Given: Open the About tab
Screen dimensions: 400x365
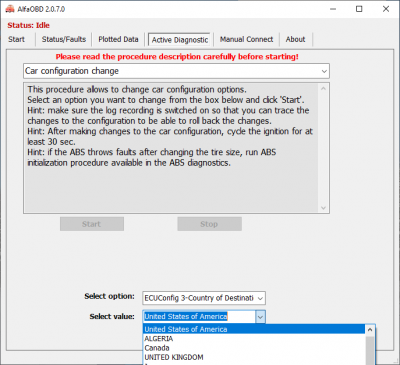Looking at the screenshot, I should coord(295,39).
